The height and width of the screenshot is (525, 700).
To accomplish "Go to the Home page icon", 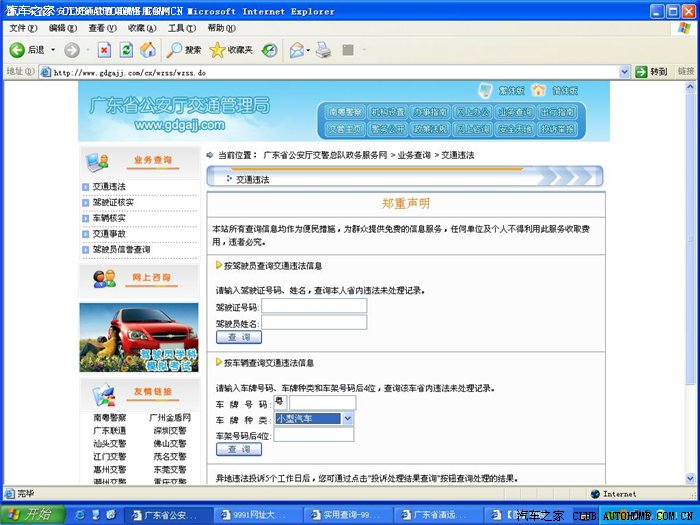I will [148, 49].
